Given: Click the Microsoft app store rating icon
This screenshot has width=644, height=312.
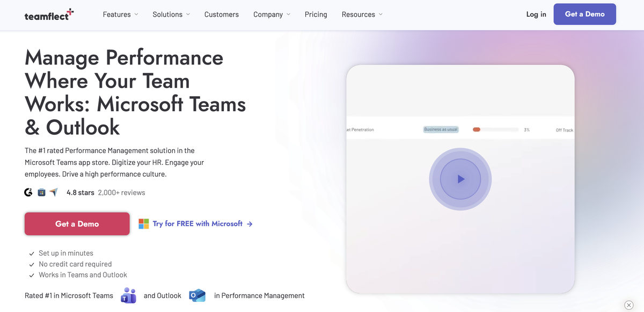Looking at the screenshot, I should pyautogui.click(x=41, y=192).
